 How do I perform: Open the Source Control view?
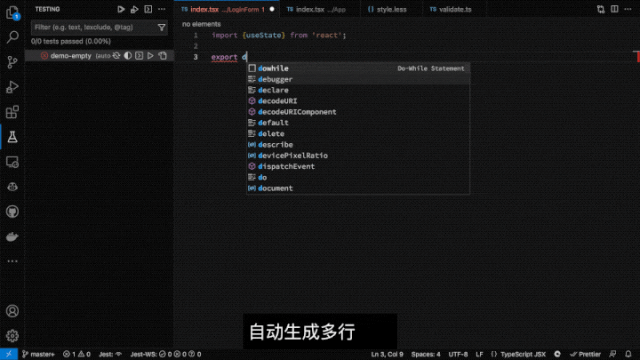pos(12,62)
